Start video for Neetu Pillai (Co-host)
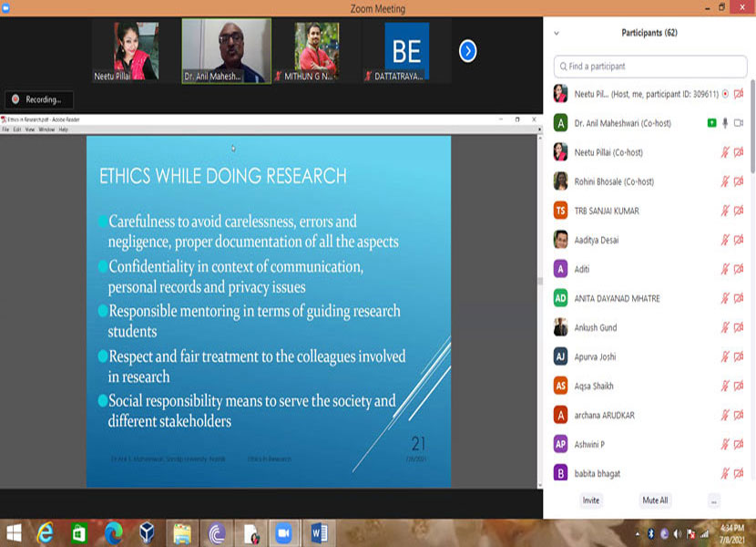Image resolution: width=756 pixels, height=547 pixels. click(x=738, y=153)
